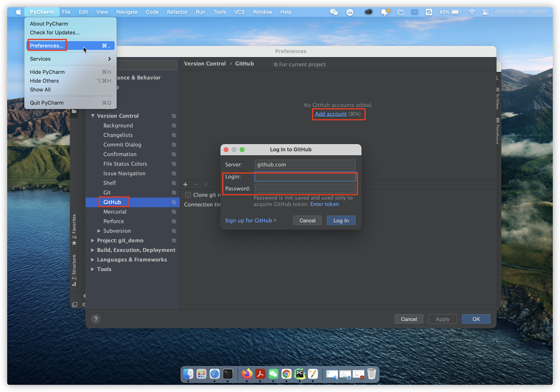Open Adobe Acrobat from the dock
This screenshot has width=560, height=392.
pyautogui.click(x=260, y=374)
